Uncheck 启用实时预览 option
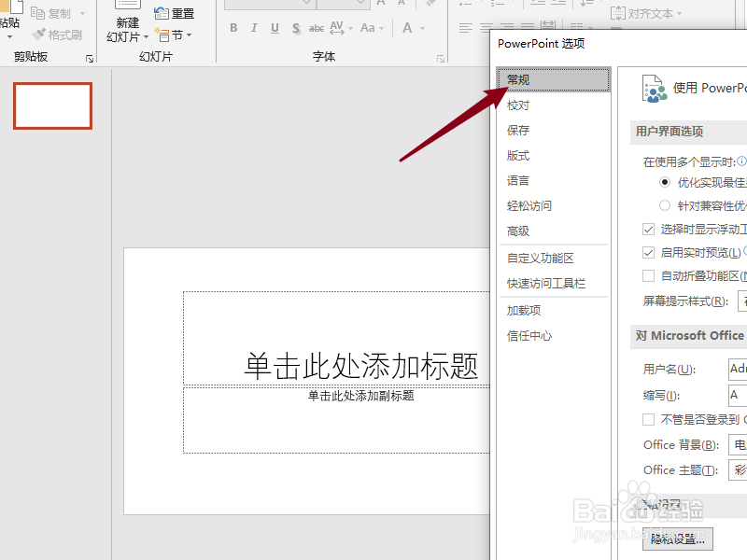 tap(649, 252)
